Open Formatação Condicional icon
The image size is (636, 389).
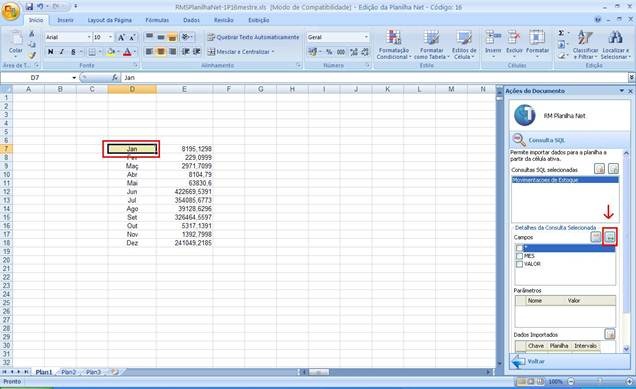393,38
